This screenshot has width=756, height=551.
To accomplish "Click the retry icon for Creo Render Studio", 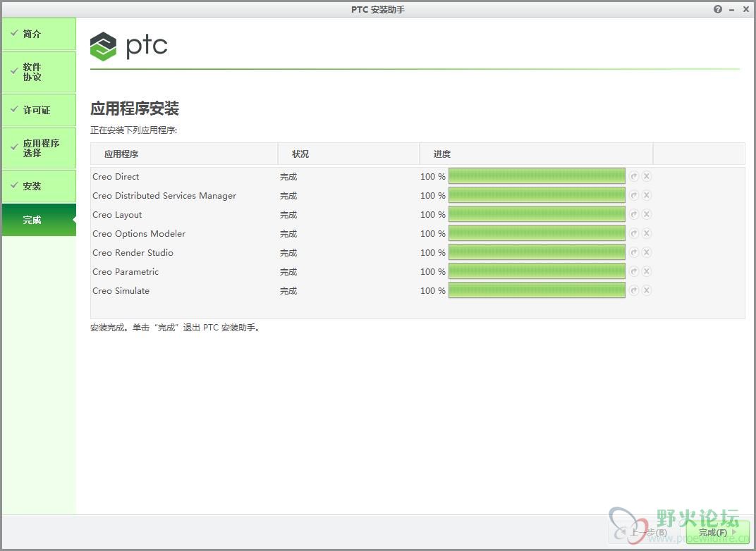I will click(x=634, y=252).
